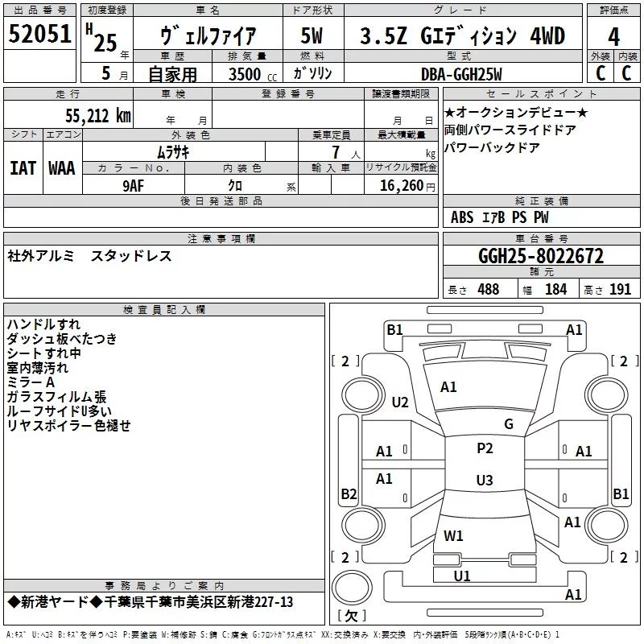Click the model code DBA-GGH25W
The image size is (644, 644).
(x=461, y=74)
